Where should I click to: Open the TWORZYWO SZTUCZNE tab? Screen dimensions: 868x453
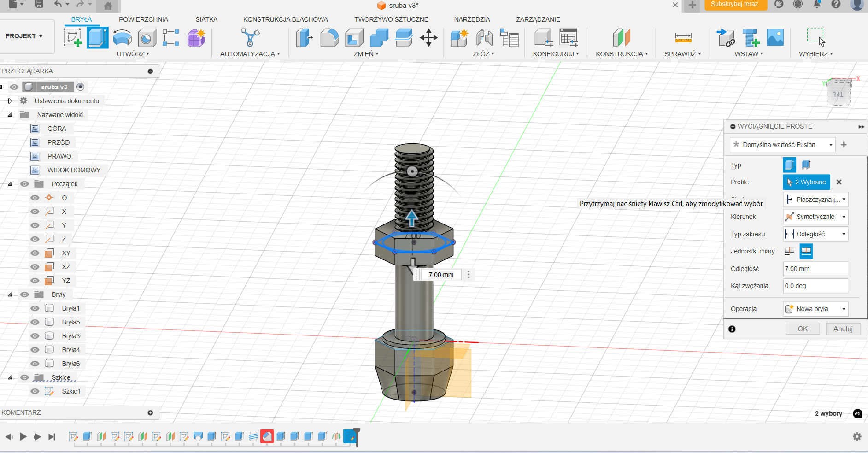tap(391, 19)
